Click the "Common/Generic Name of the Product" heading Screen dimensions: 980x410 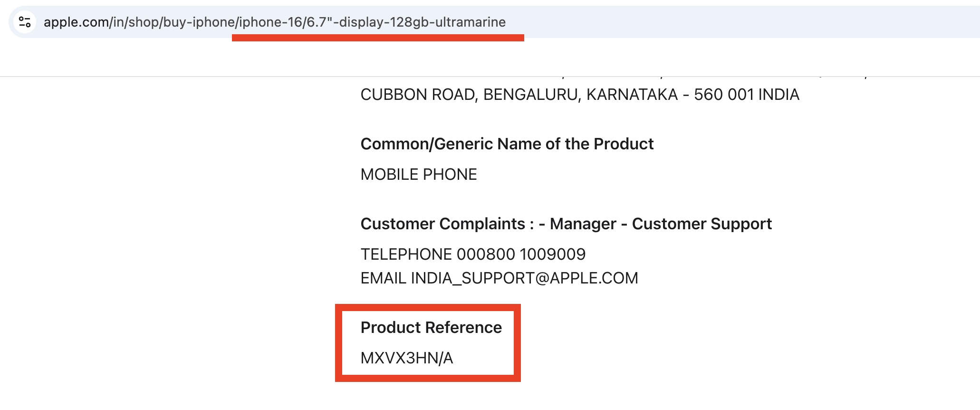507,144
